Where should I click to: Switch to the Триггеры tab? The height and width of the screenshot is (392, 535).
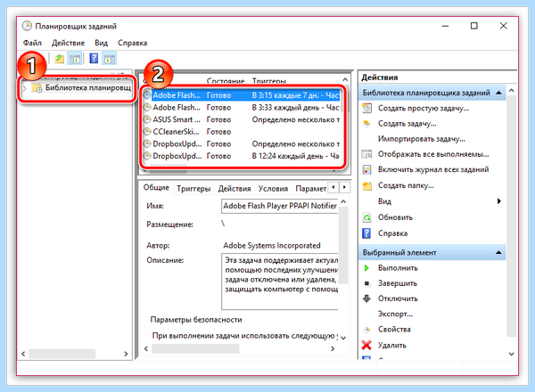click(193, 189)
